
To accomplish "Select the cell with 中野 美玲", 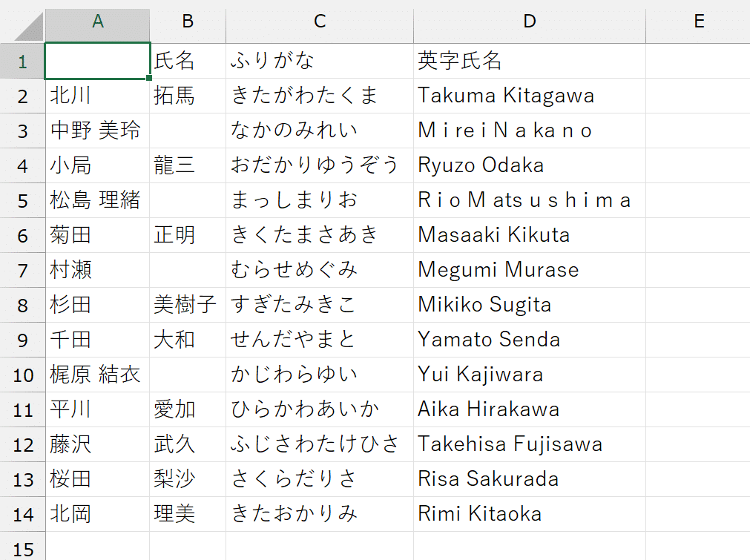I will [97, 130].
